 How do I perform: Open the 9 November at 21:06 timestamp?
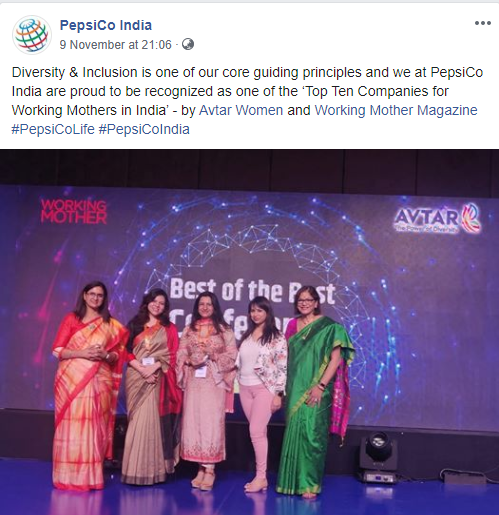[x=115, y=45]
